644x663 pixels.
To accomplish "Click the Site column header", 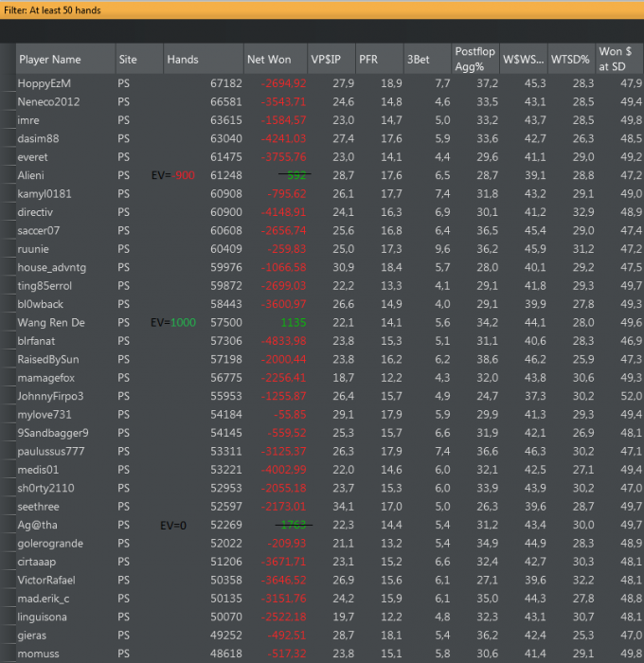I will (139, 59).
